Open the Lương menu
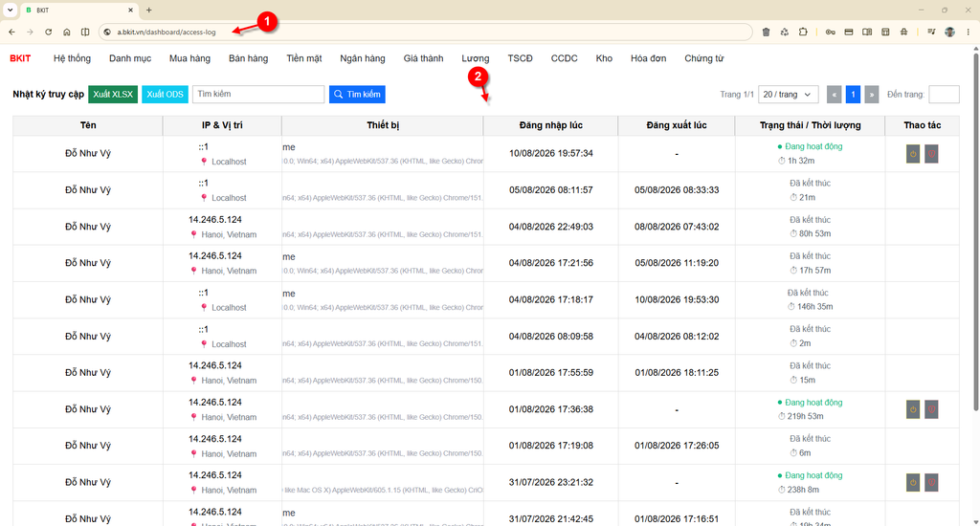 point(476,58)
